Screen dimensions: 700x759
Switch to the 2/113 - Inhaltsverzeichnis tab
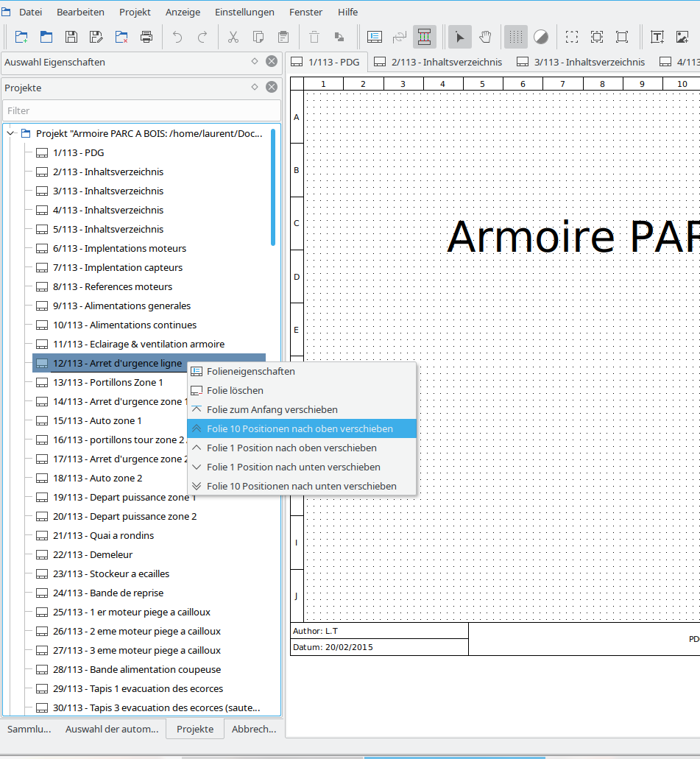click(x=439, y=62)
